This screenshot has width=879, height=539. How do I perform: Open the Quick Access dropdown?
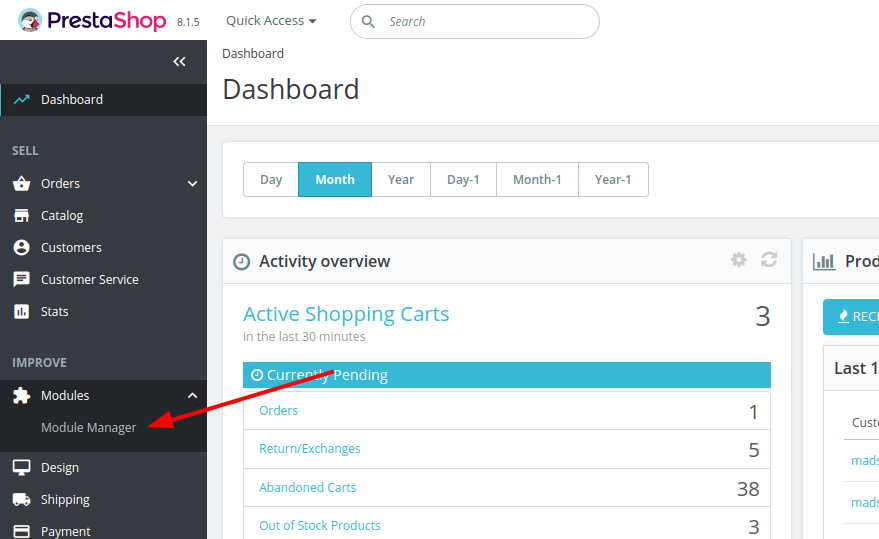(271, 21)
